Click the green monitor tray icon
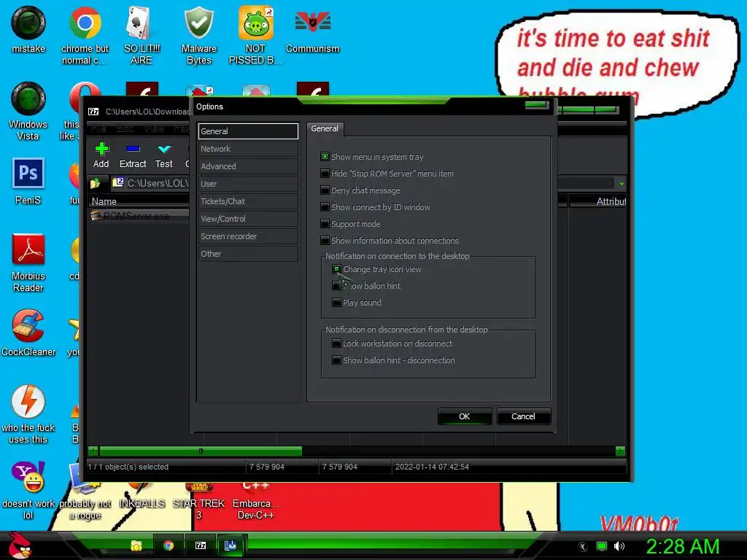Viewport: 747px width, 560px height. click(x=602, y=546)
